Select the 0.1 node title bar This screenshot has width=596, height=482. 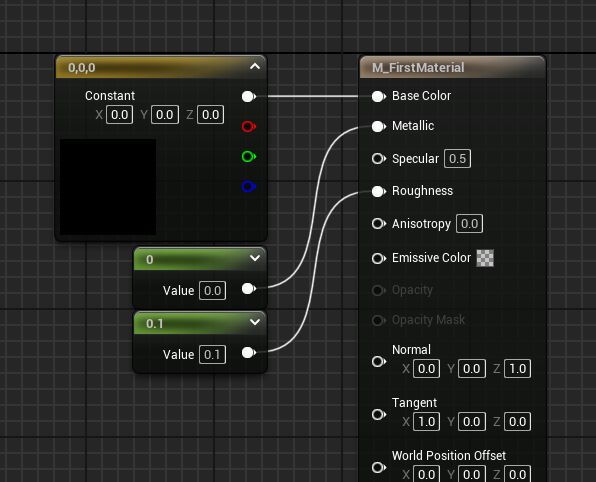coord(200,323)
